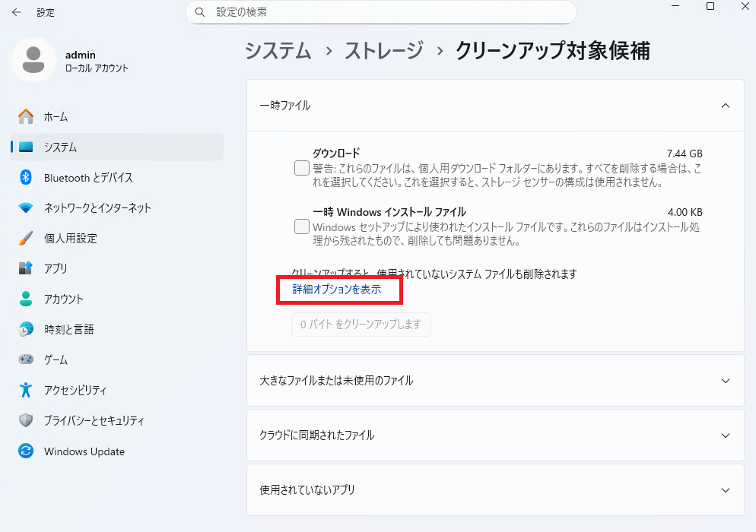Image resolution: width=756 pixels, height=532 pixels.
Task: Click the 一時ファイル header label
Action: tap(285, 106)
